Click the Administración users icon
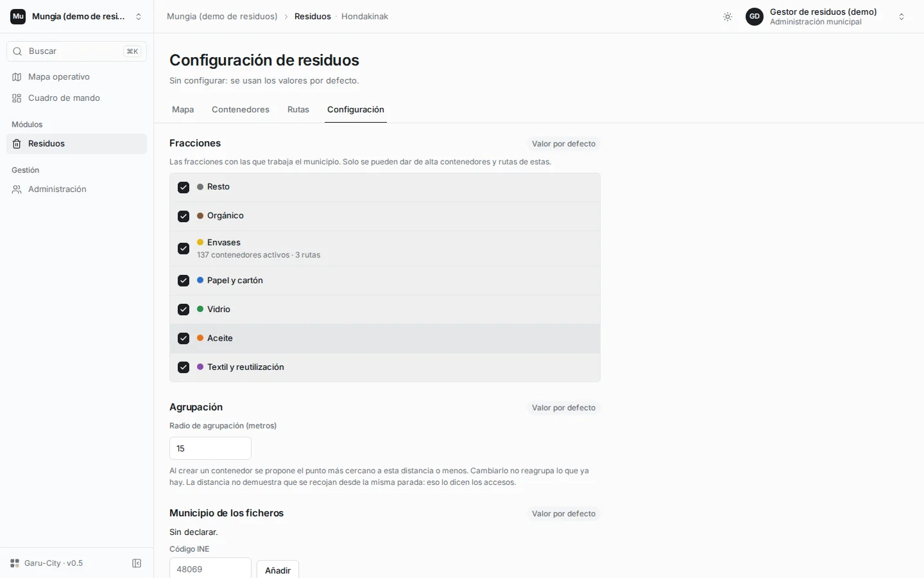924x578 pixels. [x=17, y=189]
